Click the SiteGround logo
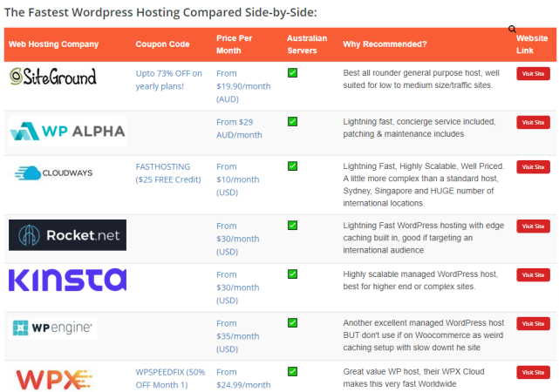 [x=53, y=76]
